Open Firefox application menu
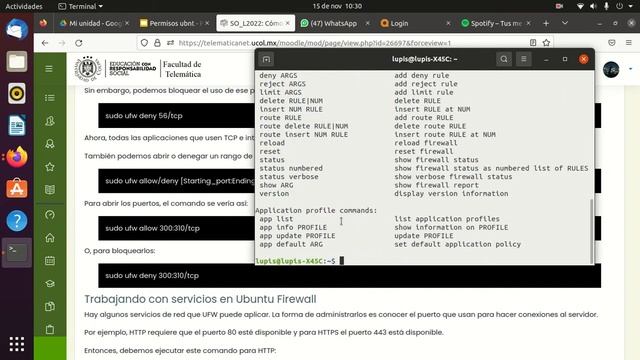The image size is (640, 360). [629, 42]
